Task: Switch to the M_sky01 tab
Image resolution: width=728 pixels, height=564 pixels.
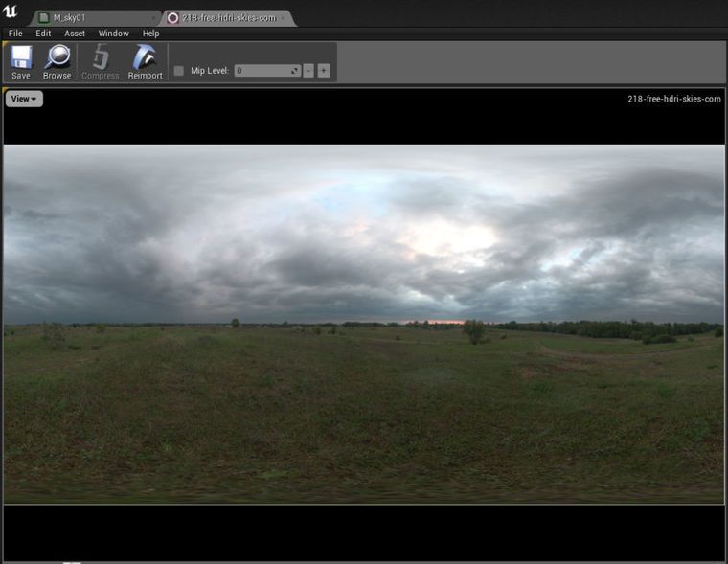Action: coord(95,18)
